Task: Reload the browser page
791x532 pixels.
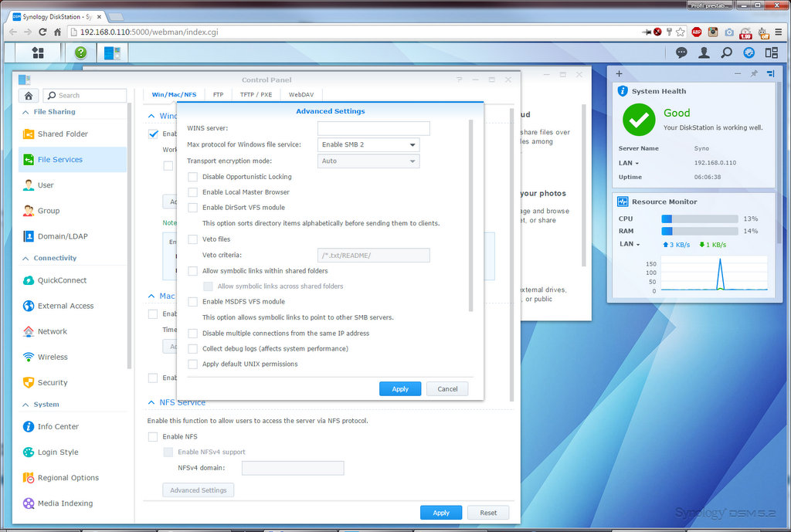Action: pyautogui.click(x=42, y=32)
